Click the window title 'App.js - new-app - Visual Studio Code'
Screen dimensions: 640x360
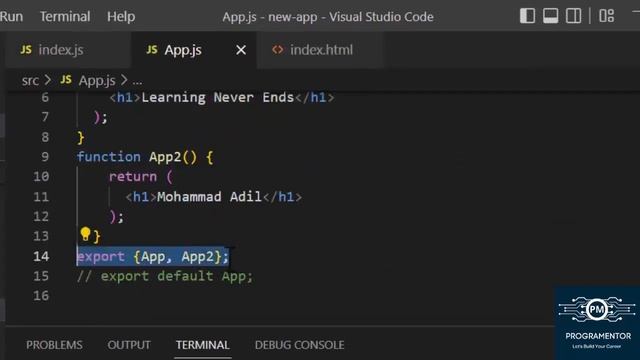coord(328,17)
